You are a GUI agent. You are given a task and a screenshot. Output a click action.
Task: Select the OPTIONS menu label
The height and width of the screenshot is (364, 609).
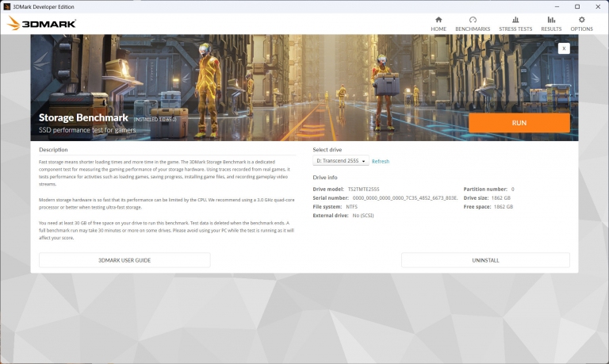click(x=581, y=29)
